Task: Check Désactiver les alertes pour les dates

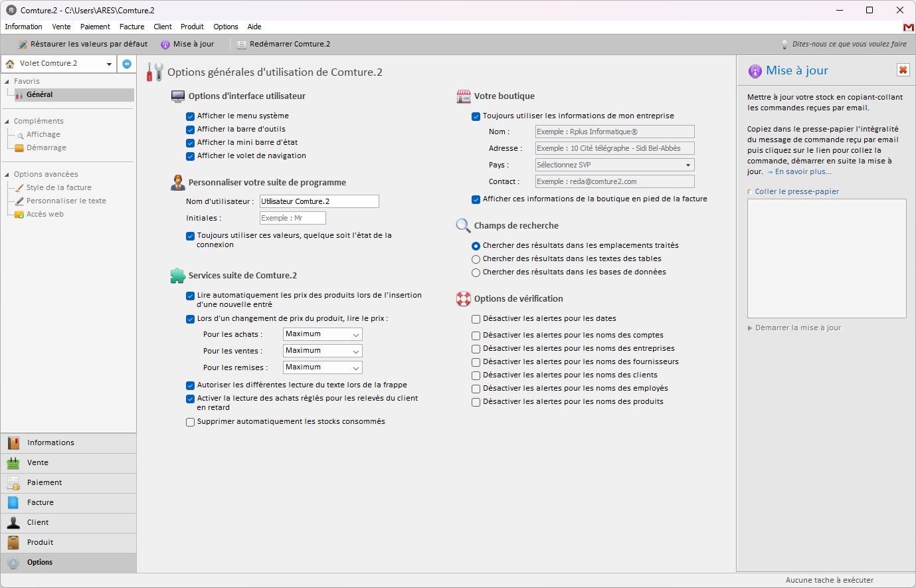Action: [476, 319]
